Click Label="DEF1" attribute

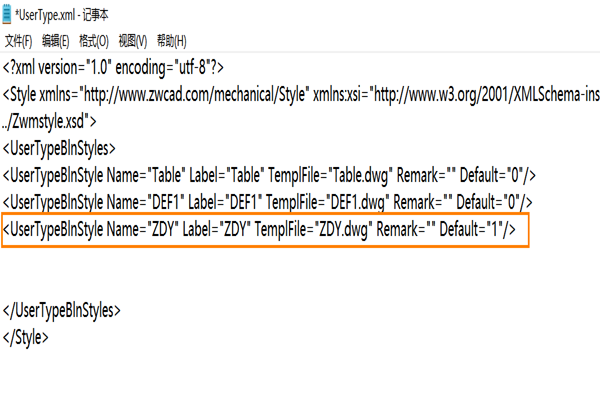click(x=225, y=202)
